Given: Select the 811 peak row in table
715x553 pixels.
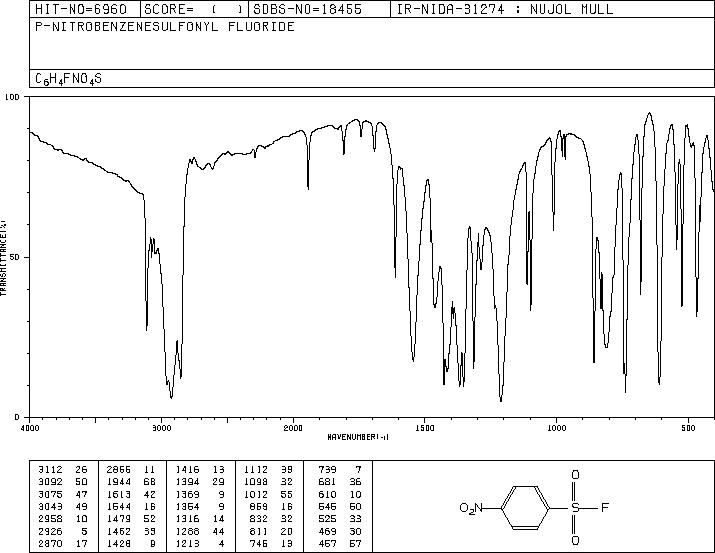Looking at the screenshot, I should (x=271, y=531).
